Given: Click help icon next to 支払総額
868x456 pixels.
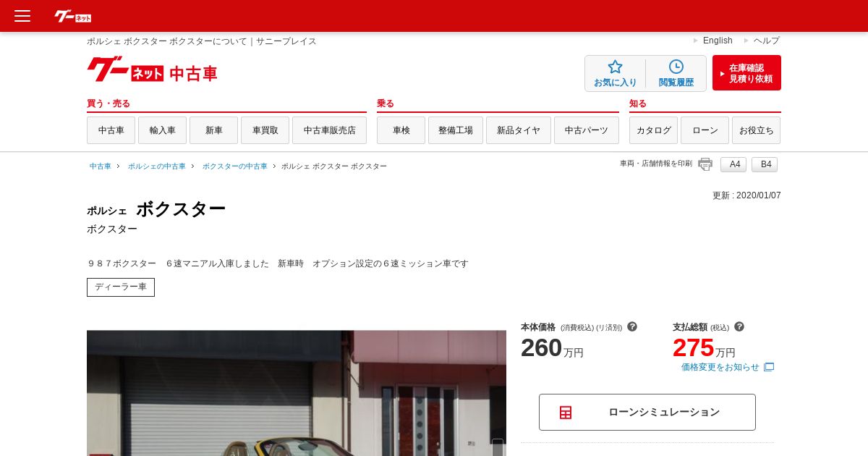Looking at the screenshot, I should pyautogui.click(x=739, y=326).
